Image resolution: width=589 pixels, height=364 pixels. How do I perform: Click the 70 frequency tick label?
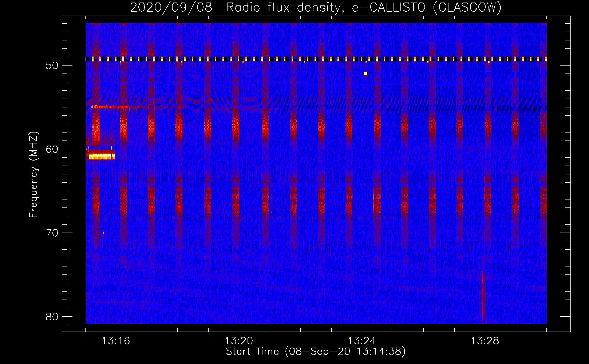[x=52, y=233]
